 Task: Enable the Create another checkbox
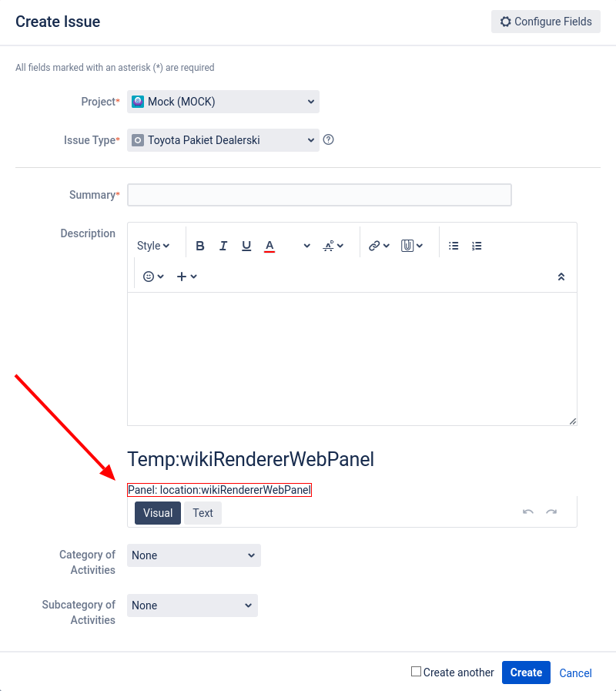(x=415, y=673)
